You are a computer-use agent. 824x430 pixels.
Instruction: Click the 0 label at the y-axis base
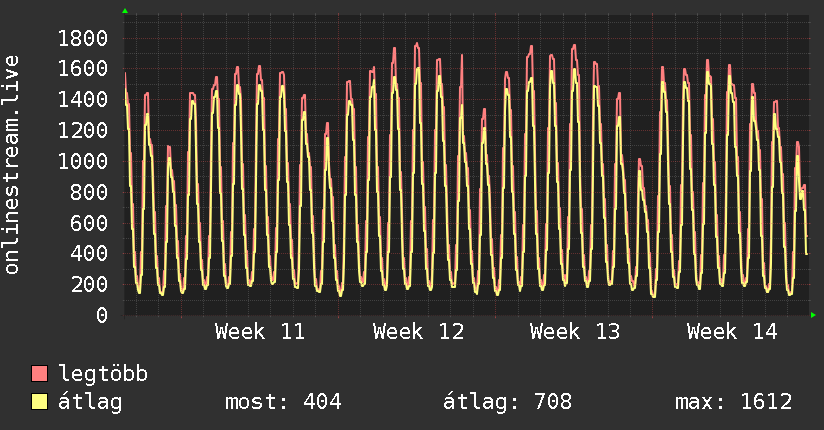click(100, 315)
